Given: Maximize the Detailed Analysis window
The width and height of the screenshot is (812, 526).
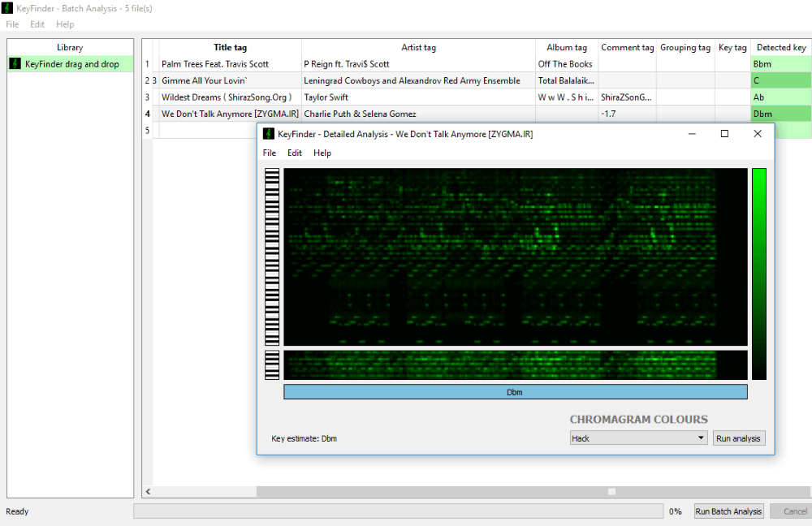Looking at the screenshot, I should [x=724, y=134].
